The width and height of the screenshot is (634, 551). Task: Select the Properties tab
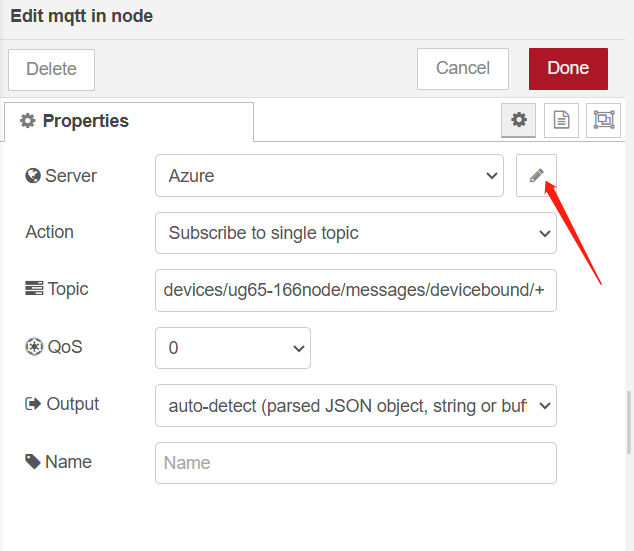pyautogui.click(x=129, y=121)
